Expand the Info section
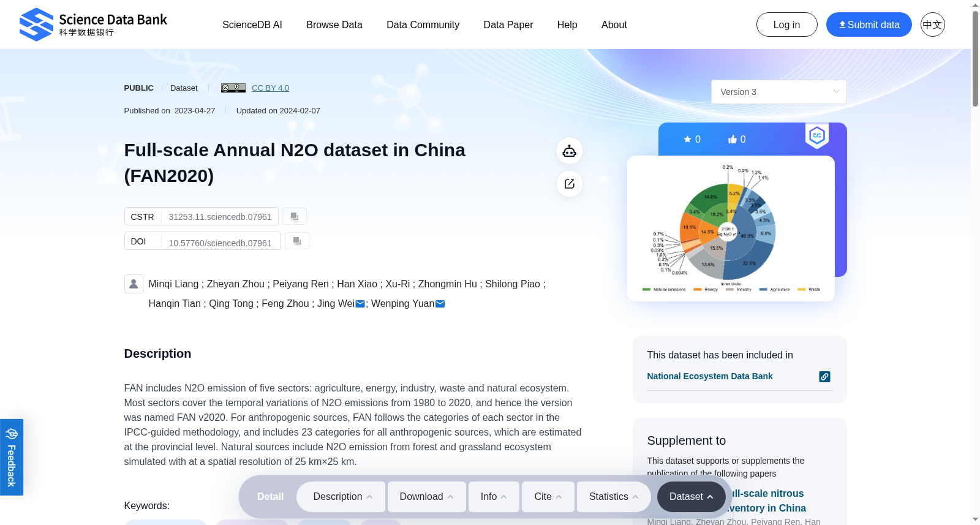This screenshot has width=980, height=525. [494, 496]
